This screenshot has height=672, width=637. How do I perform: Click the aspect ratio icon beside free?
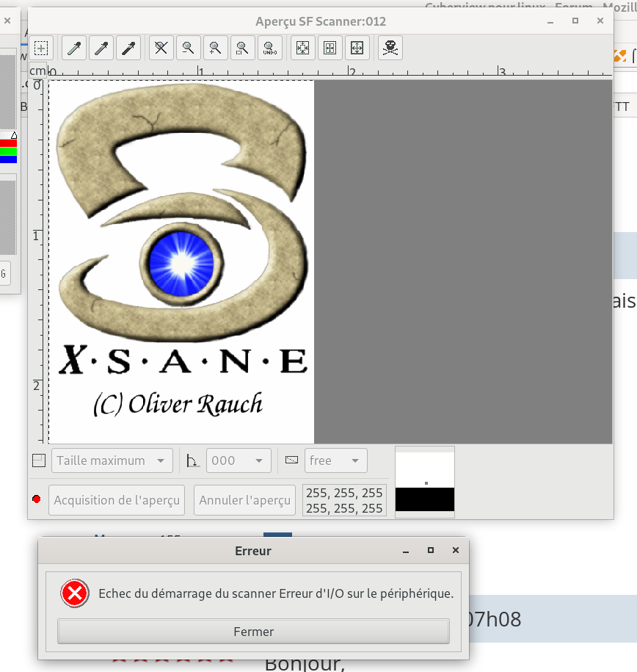(x=292, y=460)
